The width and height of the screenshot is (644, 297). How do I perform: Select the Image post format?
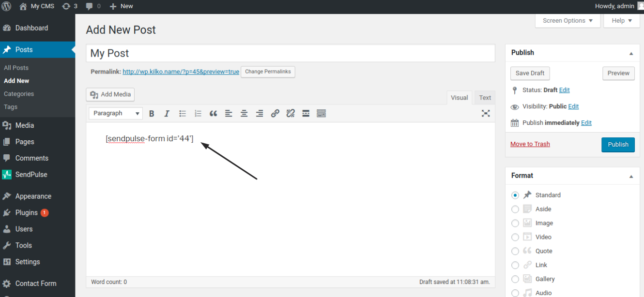(515, 223)
